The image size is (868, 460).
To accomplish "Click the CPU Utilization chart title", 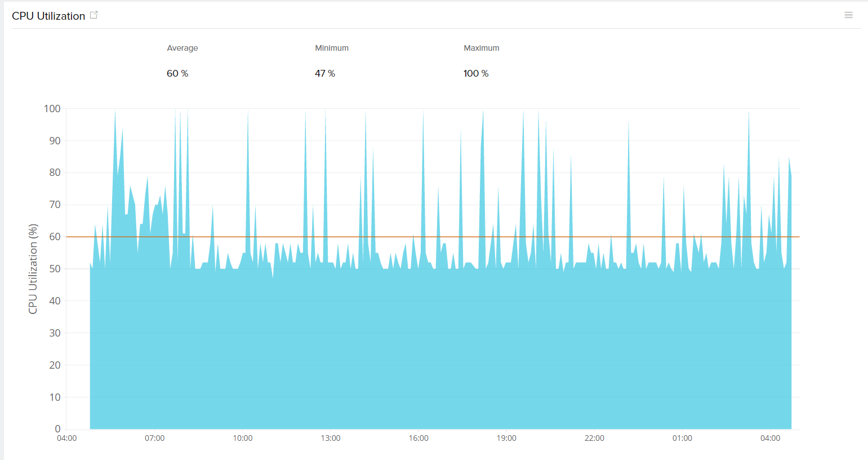I will pyautogui.click(x=47, y=16).
